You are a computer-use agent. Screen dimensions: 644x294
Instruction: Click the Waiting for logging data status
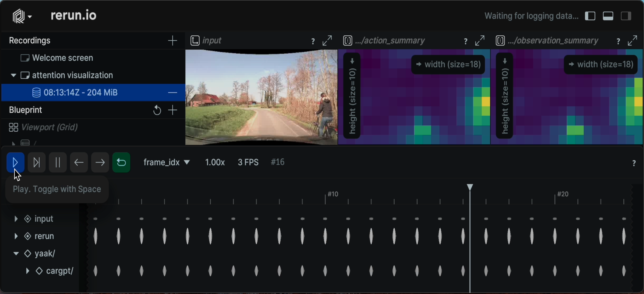click(x=531, y=16)
